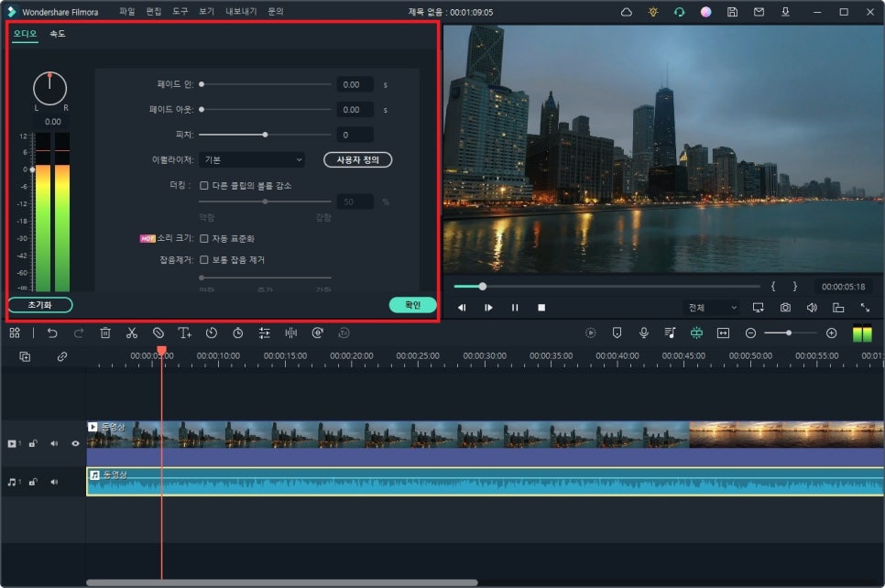Take a snapshot with the camera icon
The height and width of the screenshot is (588, 885).
pos(785,308)
